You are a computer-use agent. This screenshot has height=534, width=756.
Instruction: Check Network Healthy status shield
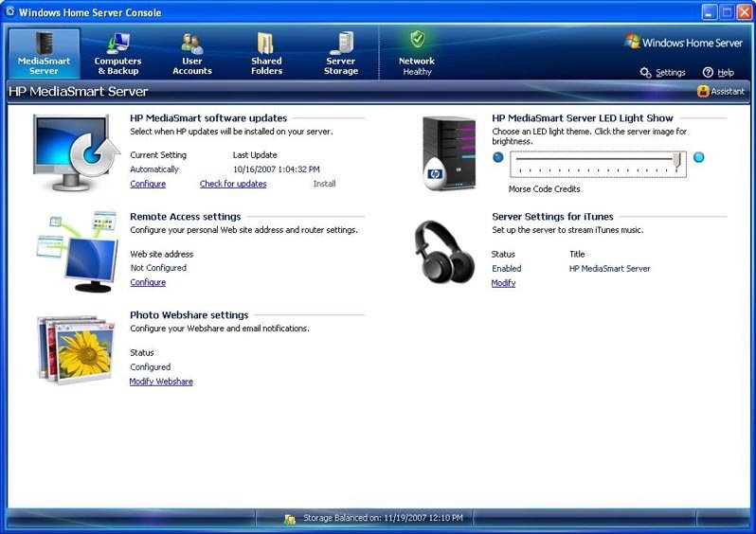point(417,39)
